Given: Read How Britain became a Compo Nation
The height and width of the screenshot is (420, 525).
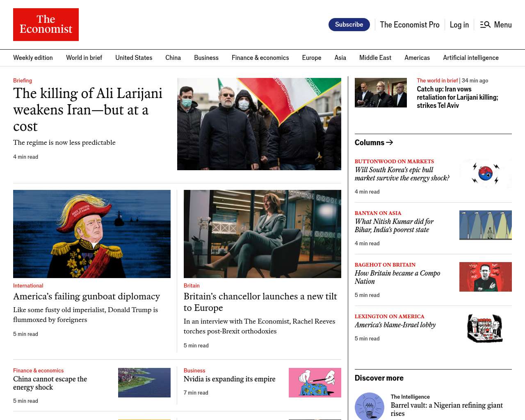Looking at the screenshot, I should 397,277.
